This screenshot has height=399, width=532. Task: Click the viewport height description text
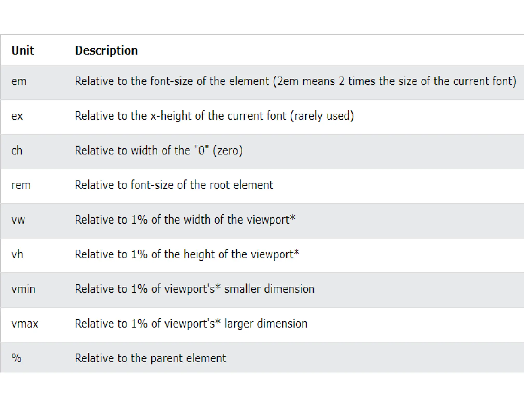coord(187,254)
